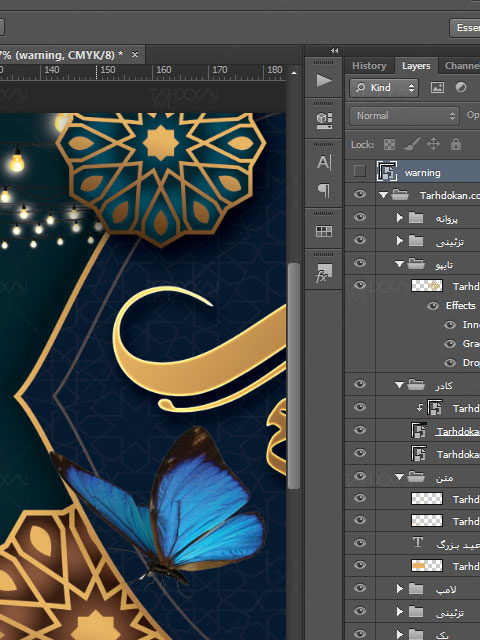Screen dimensions: 480x640
Task: Switch to the Channels tab
Action: 462,66
